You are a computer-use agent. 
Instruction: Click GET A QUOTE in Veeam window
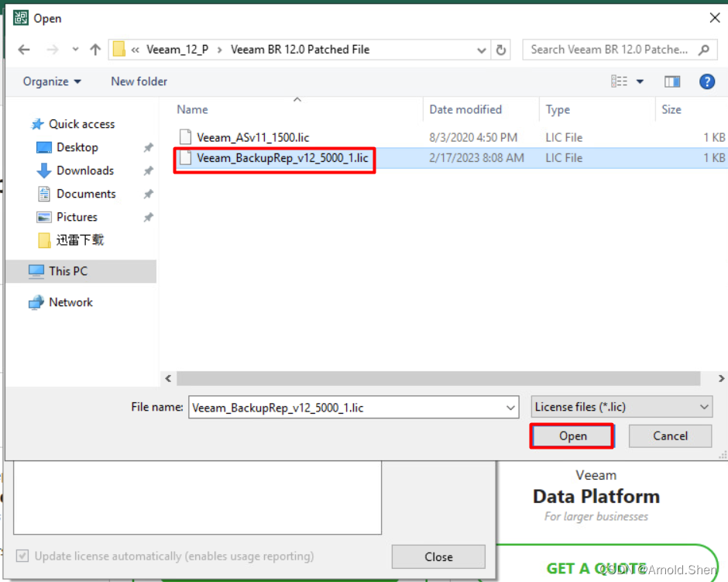point(596,569)
